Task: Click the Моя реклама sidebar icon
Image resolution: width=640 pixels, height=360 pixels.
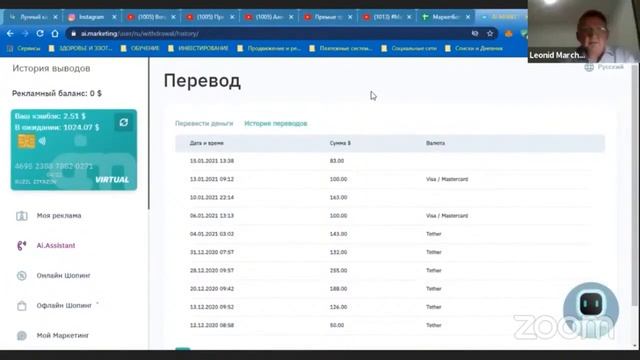Action: click(22, 216)
